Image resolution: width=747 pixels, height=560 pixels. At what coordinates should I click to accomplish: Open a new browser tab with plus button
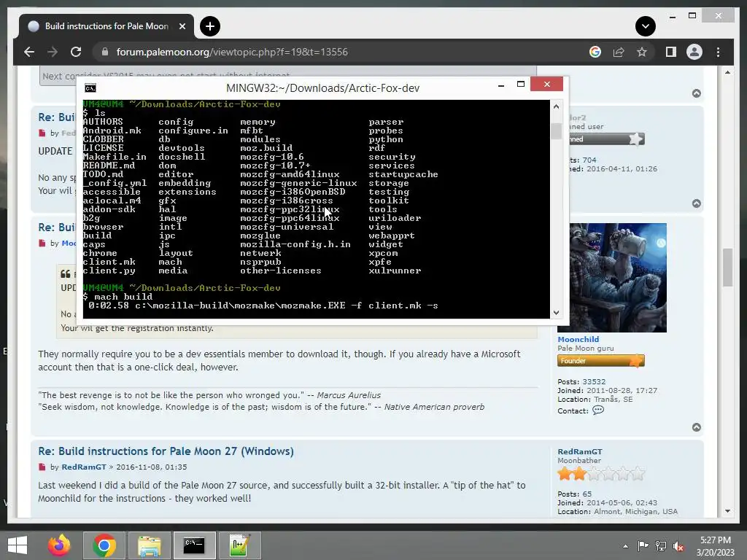[x=210, y=26]
